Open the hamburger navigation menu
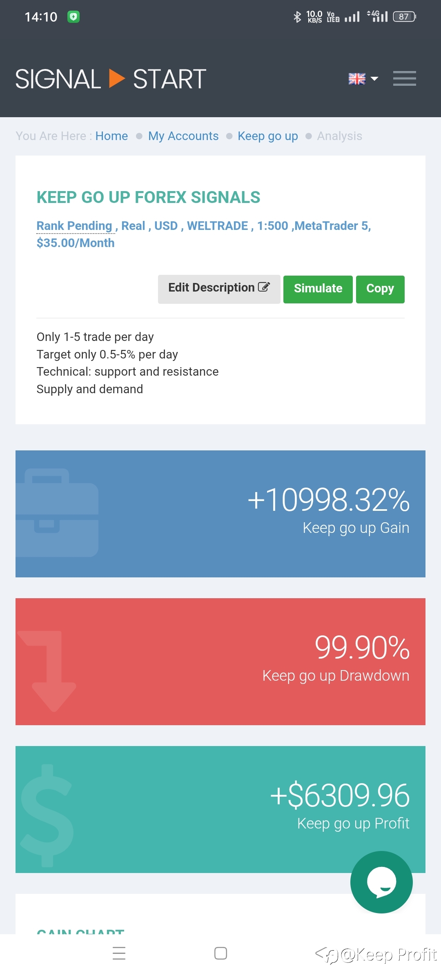The height and width of the screenshot is (980, 441). [x=404, y=78]
